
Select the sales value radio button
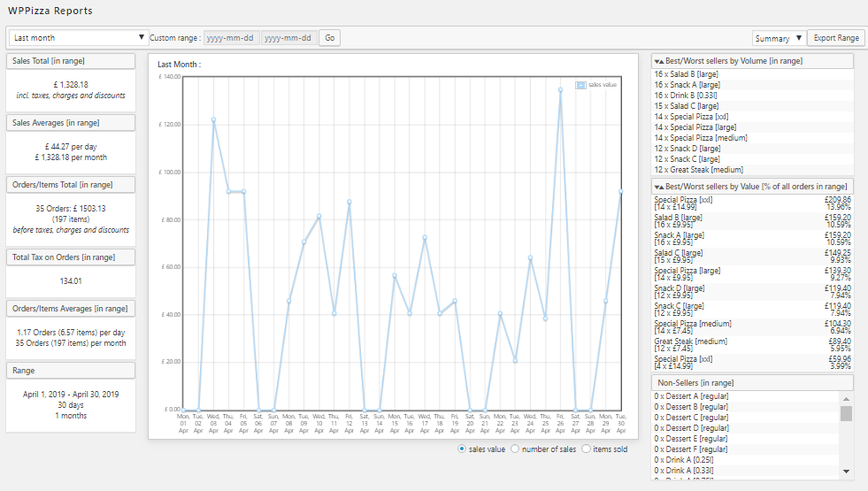pos(462,449)
